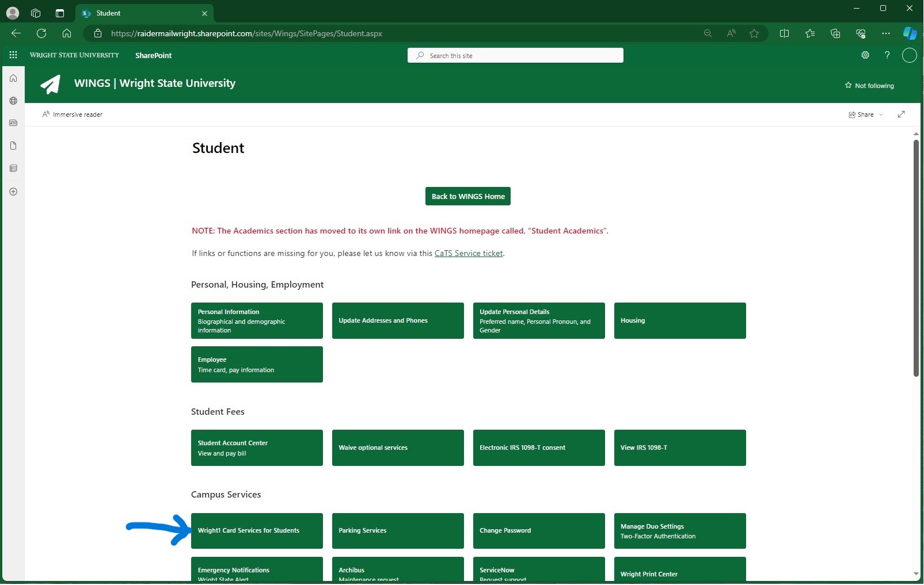Toggle browser split screen button
The height and width of the screenshot is (585, 924).
pyautogui.click(x=784, y=33)
